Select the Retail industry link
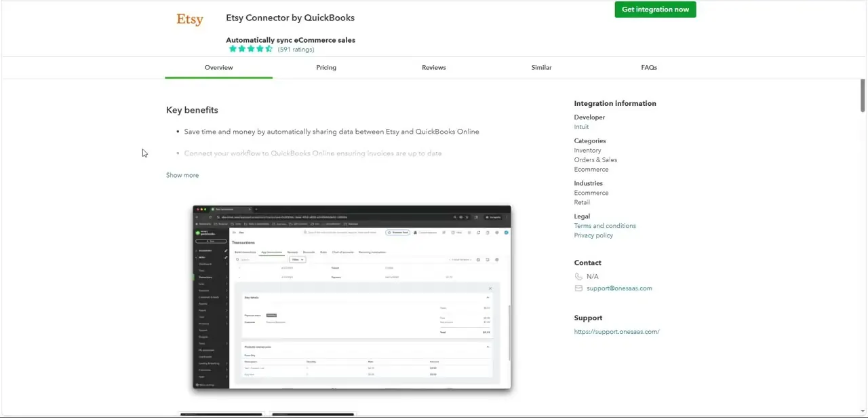Viewport: 868px width, 418px height. click(x=582, y=202)
